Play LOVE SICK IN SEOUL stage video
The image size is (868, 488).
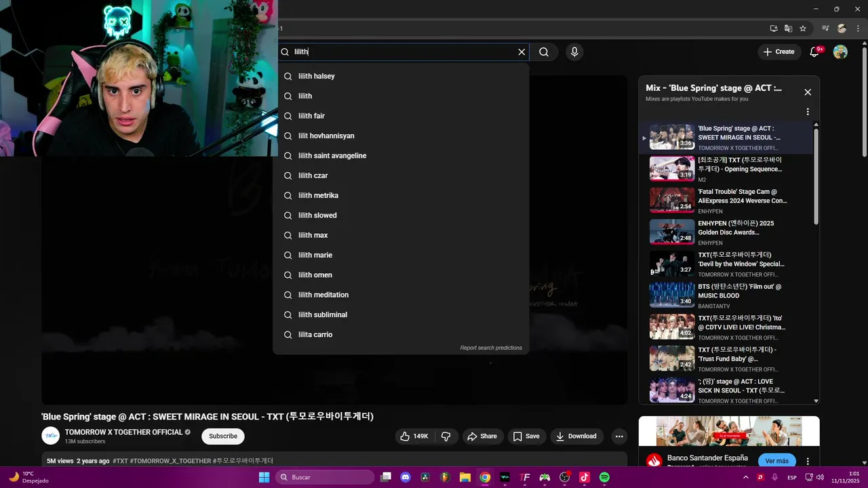(x=726, y=390)
